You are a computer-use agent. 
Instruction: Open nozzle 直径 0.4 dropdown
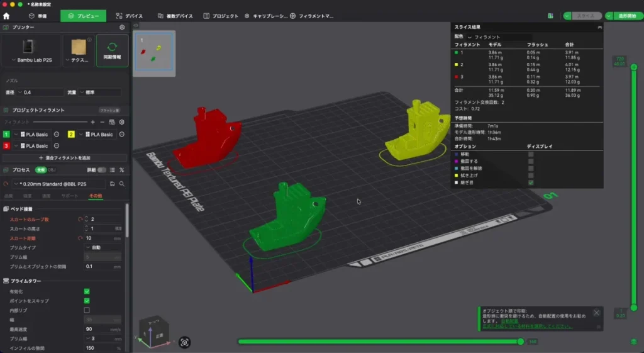point(40,92)
